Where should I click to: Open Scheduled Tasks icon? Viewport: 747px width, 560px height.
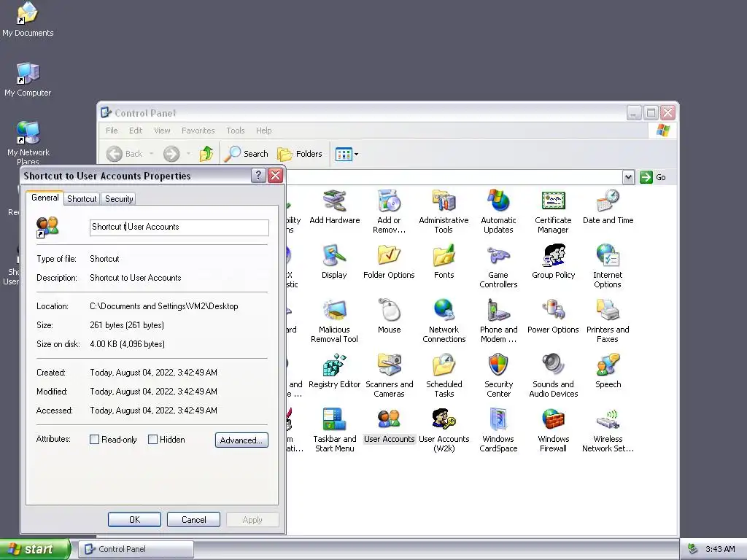[x=444, y=376]
